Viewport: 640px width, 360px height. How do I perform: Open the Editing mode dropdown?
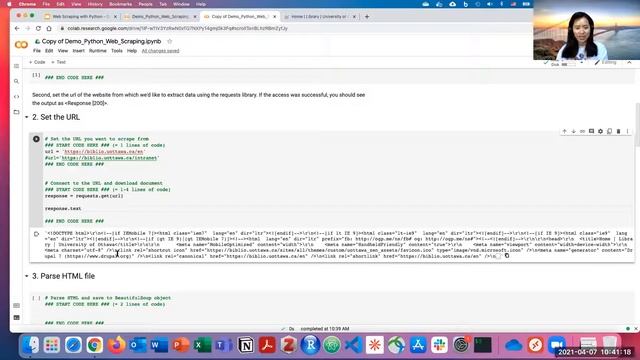tap(606, 63)
